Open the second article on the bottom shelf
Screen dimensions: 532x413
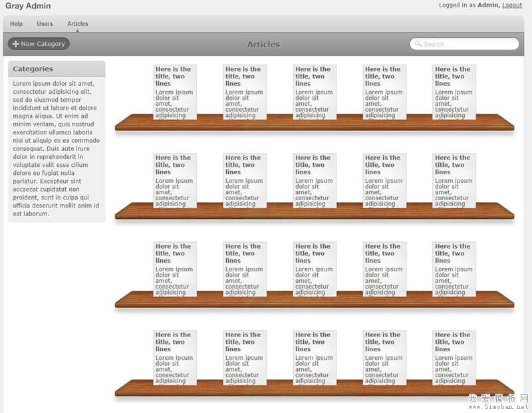pos(245,357)
